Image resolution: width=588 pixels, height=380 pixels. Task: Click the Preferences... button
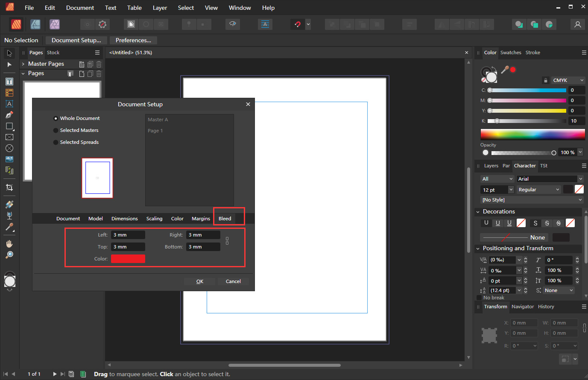point(133,40)
